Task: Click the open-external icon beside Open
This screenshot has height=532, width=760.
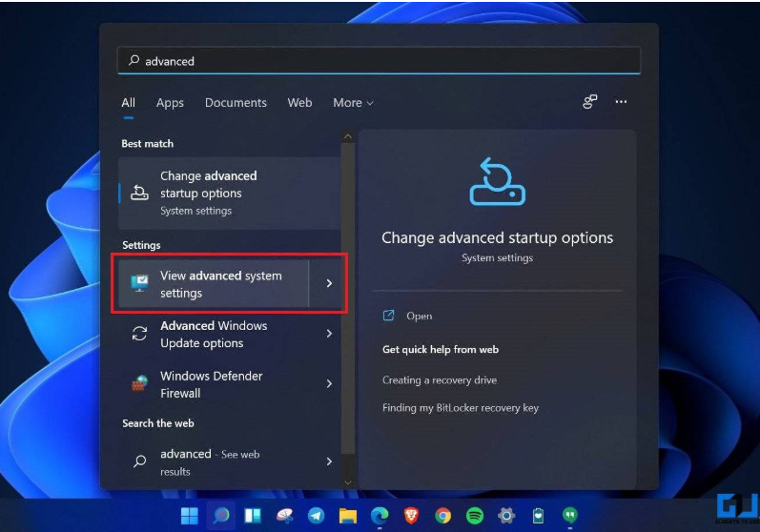Action: point(389,316)
